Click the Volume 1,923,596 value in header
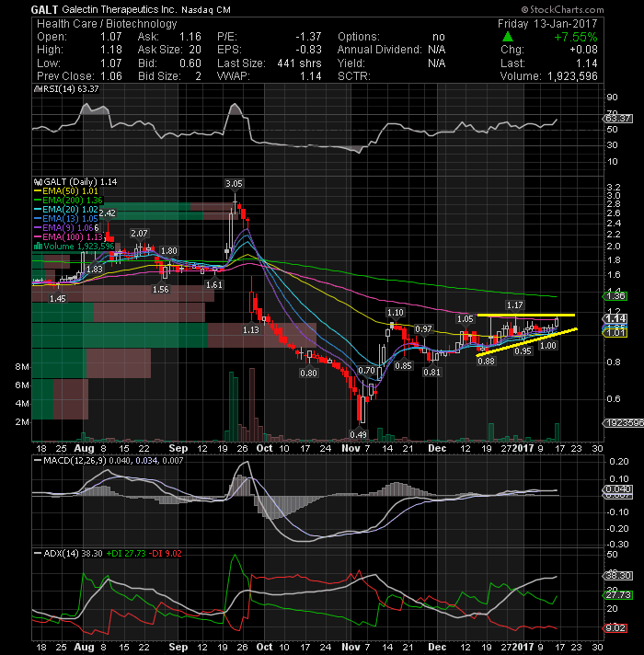The height and width of the screenshot is (655, 644). [572, 76]
